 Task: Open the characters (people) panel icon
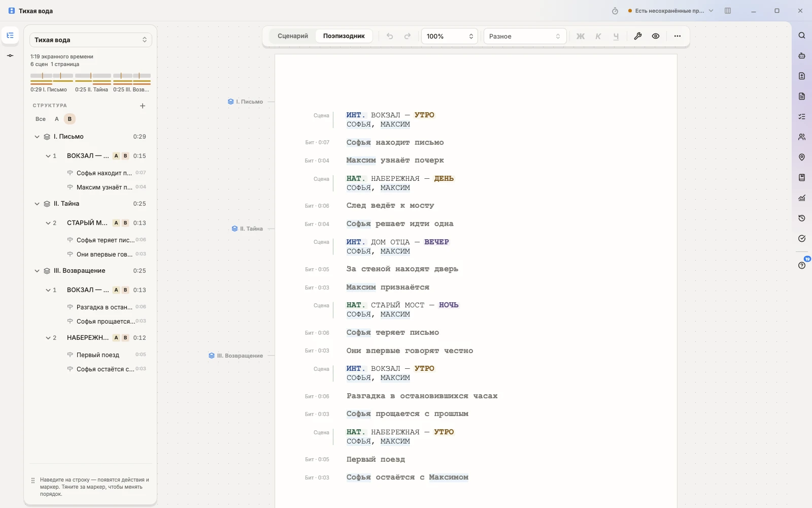tap(802, 137)
